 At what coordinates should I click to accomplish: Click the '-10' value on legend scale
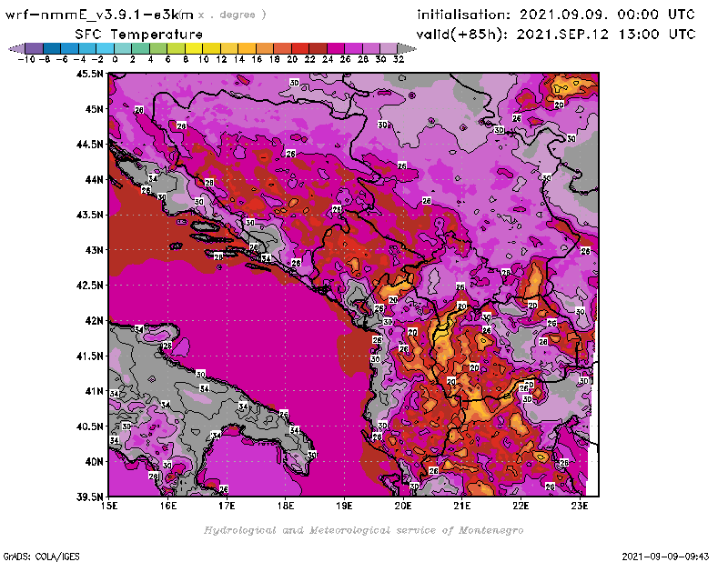point(26,59)
